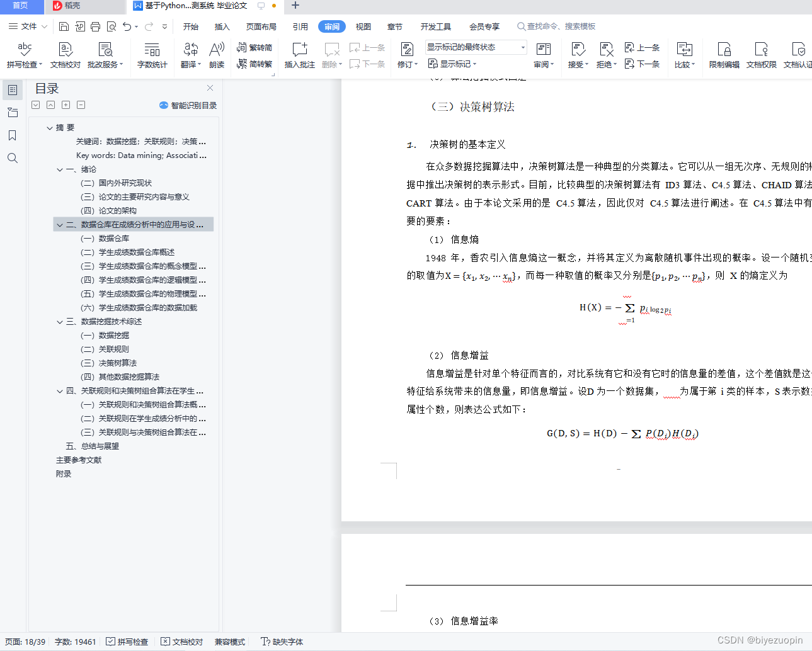
Task: Switch to the 引用 ribbon tab
Action: 300,26
